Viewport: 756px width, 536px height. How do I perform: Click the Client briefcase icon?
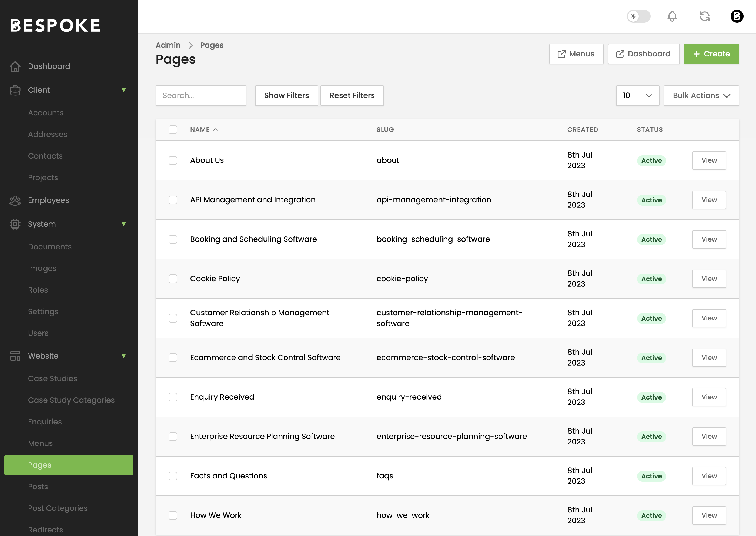tap(15, 90)
